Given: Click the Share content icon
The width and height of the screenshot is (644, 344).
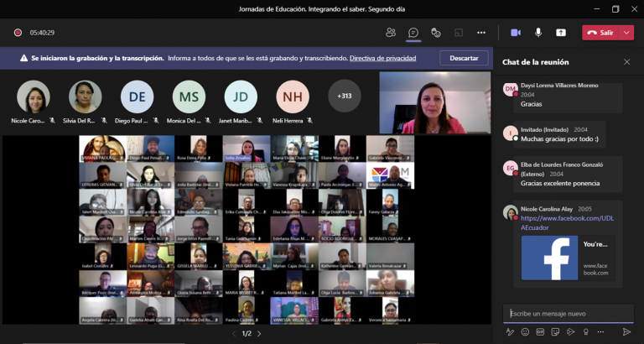Looking at the screenshot, I should (x=561, y=33).
